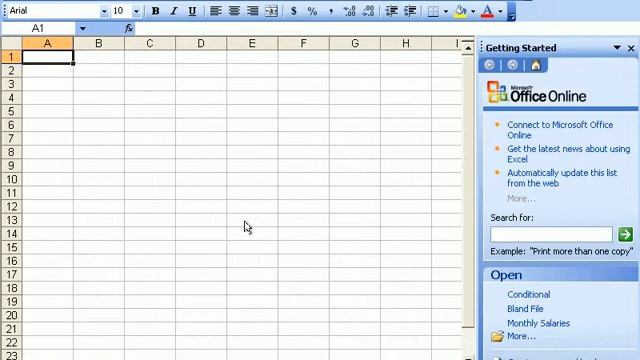Click the open folder icon beside More
Viewport: 640px width, 360px height.
pos(498,336)
